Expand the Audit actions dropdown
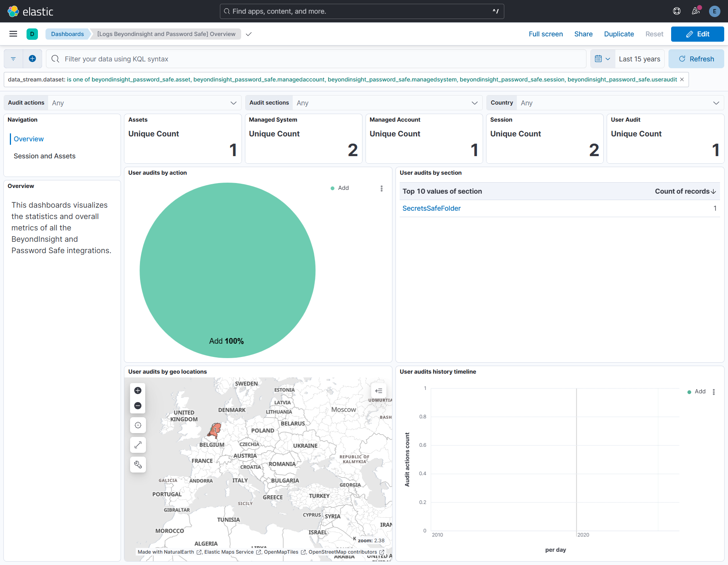The image size is (728, 565). coord(144,103)
